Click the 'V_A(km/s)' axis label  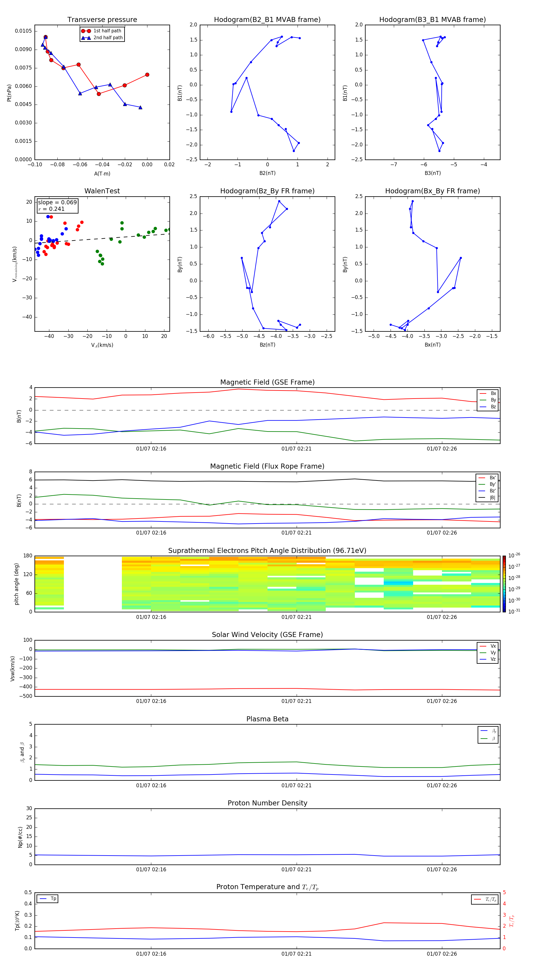pyautogui.click(x=102, y=345)
